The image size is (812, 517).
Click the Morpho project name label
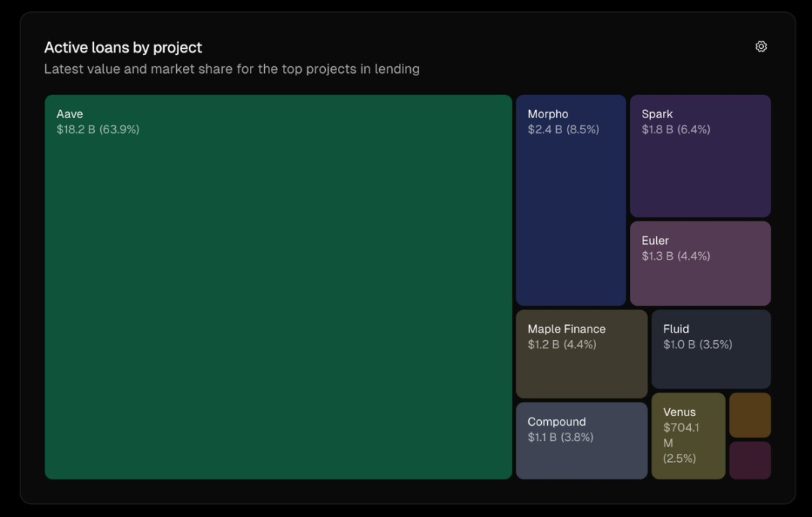click(548, 114)
